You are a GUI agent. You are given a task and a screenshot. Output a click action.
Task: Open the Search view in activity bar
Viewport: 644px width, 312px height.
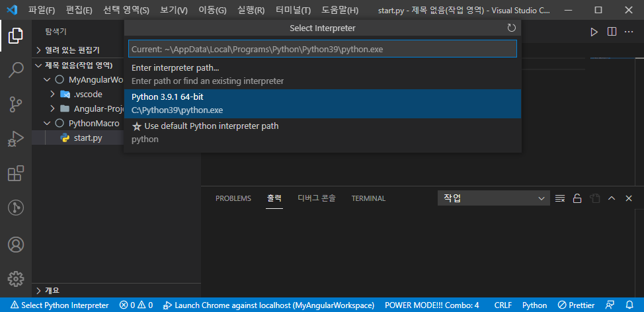(16, 70)
